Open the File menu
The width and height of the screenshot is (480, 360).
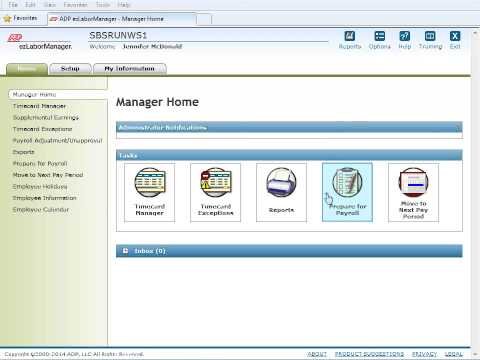point(13,5)
